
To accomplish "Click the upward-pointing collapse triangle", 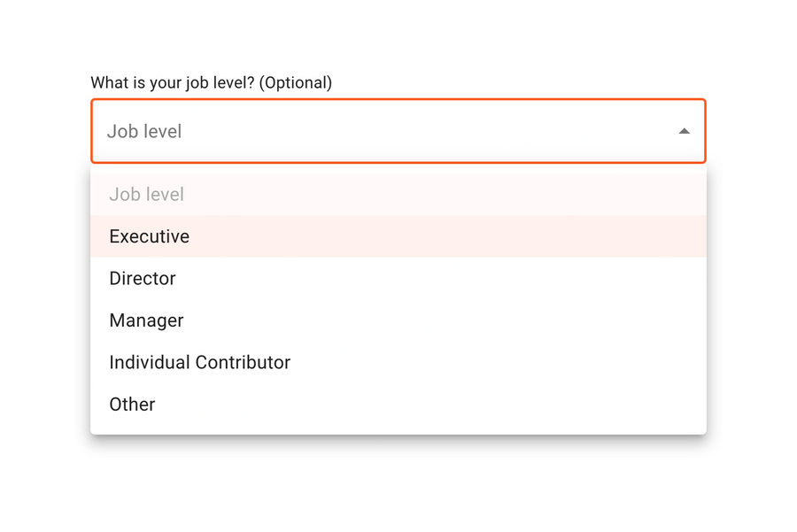I will (x=684, y=130).
